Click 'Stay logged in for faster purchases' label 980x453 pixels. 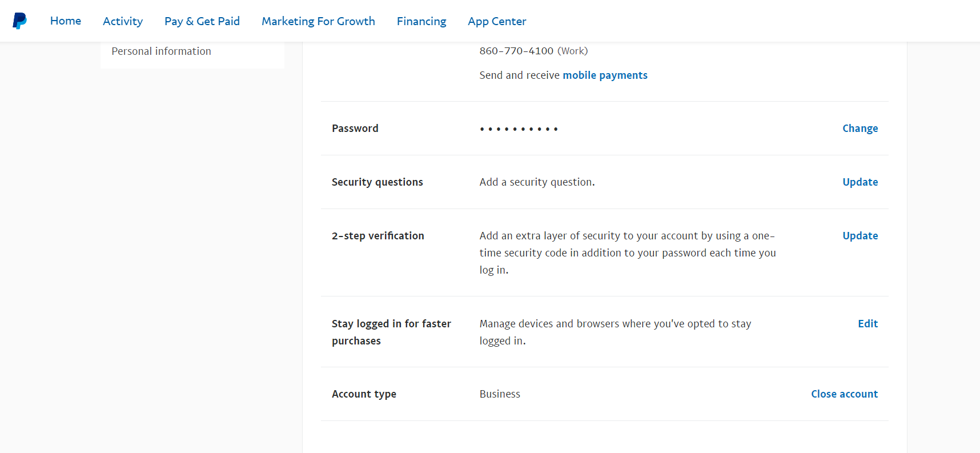[x=391, y=332]
